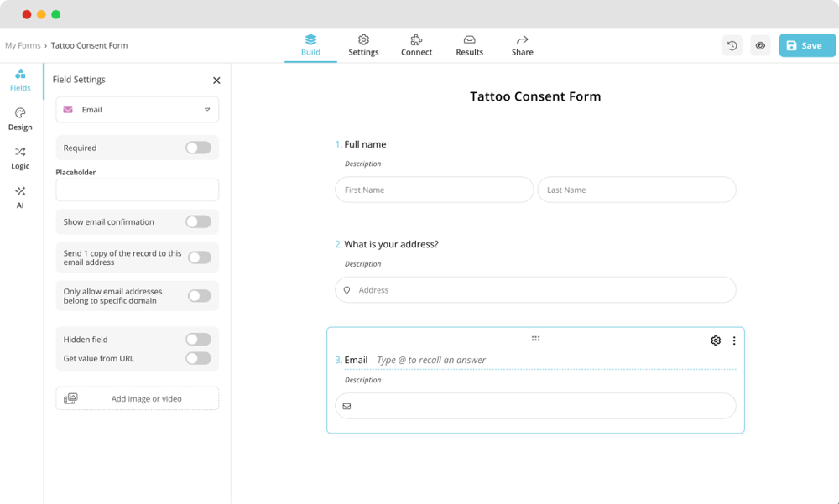Click Add image or video
This screenshot has width=839, height=504.
[137, 398]
